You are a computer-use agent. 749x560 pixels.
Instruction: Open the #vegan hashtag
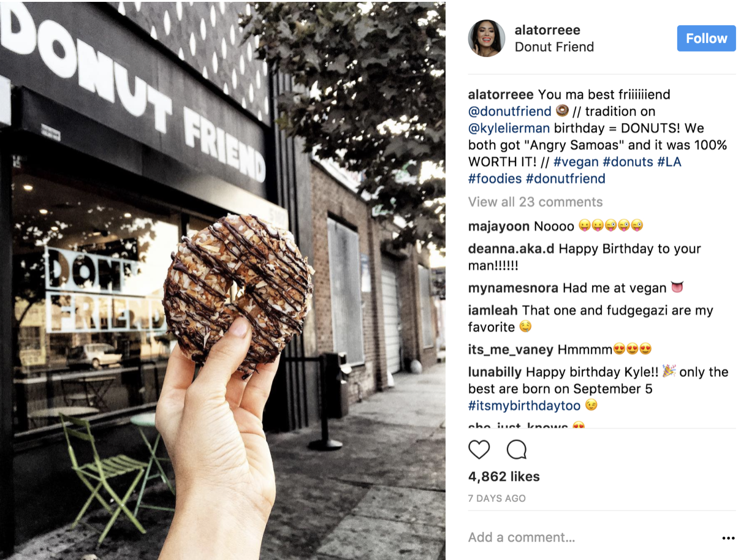click(x=576, y=162)
